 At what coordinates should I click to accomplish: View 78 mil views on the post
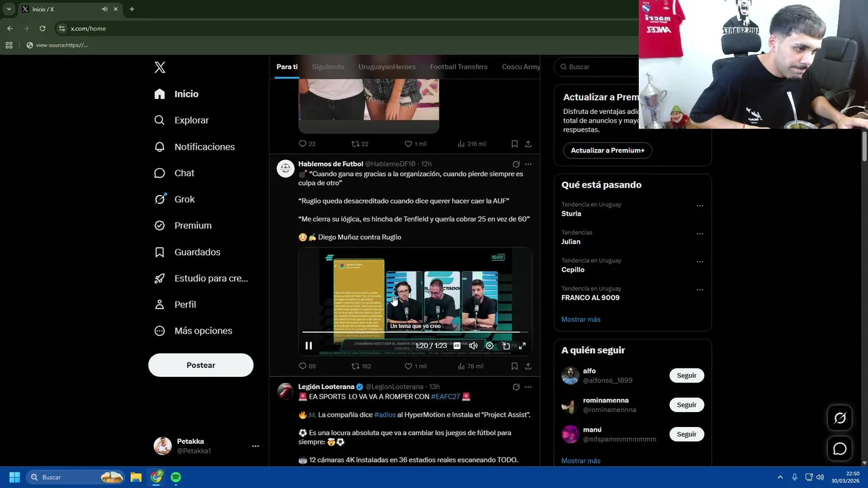click(471, 366)
